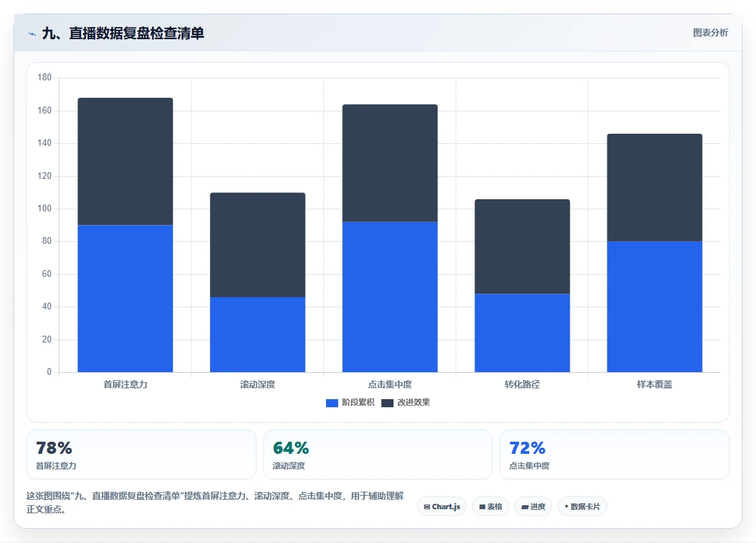
Task: Click the lightning icon beside the section title
Action: [32, 34]
